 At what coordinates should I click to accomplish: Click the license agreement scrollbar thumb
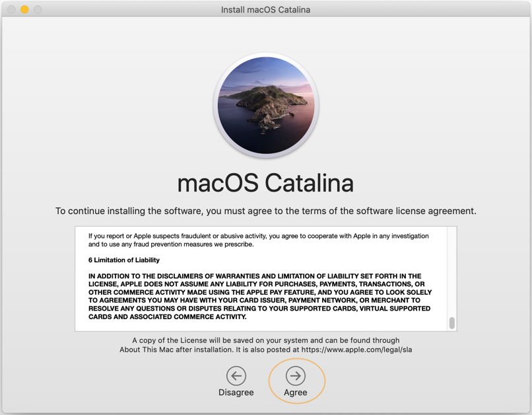[451, 323]
